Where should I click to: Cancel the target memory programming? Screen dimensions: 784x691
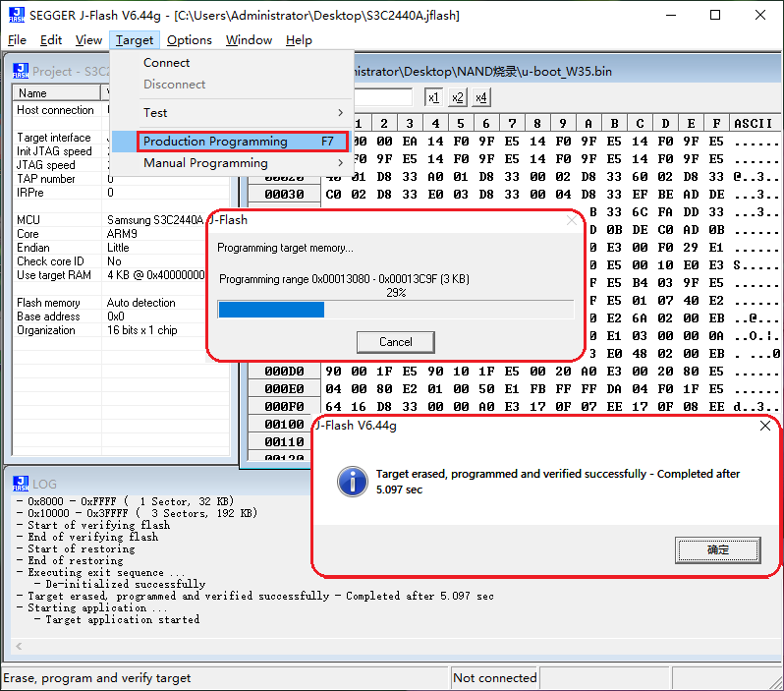coord(396,342)
